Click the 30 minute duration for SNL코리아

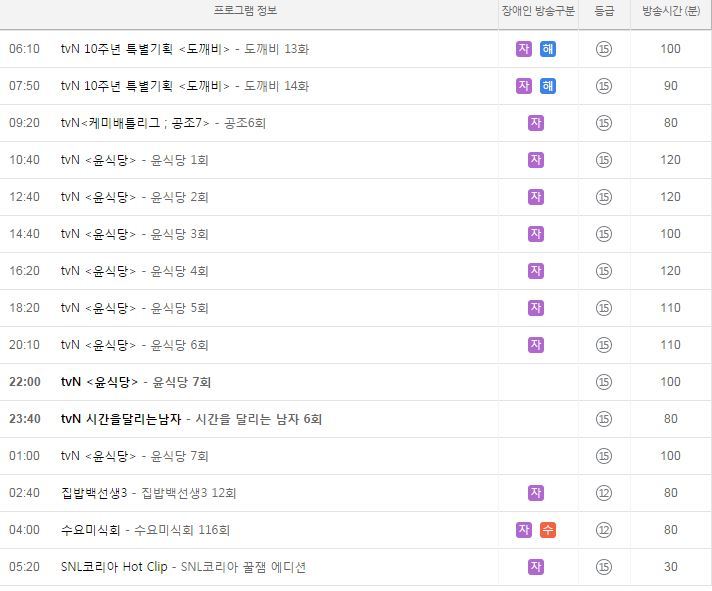click(x=671, y=566)
